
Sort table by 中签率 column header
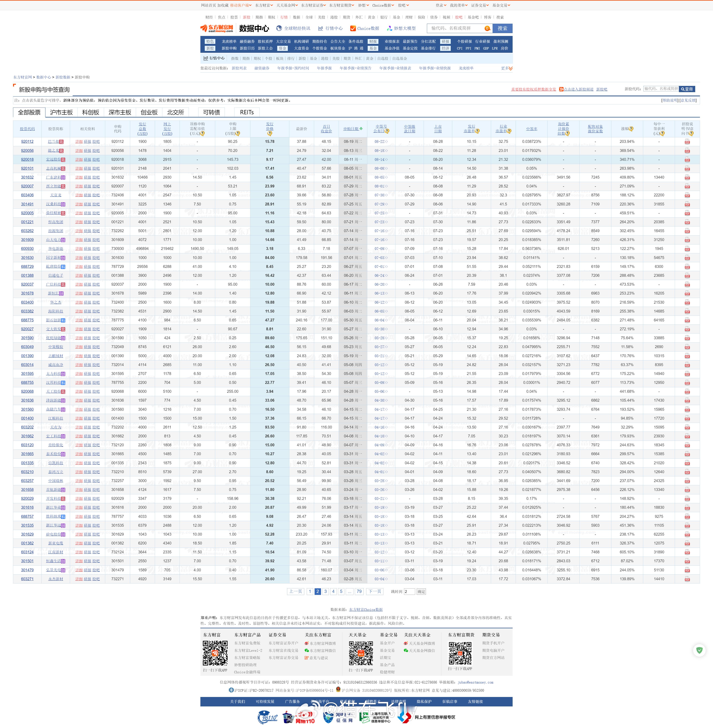click(531, 129)
